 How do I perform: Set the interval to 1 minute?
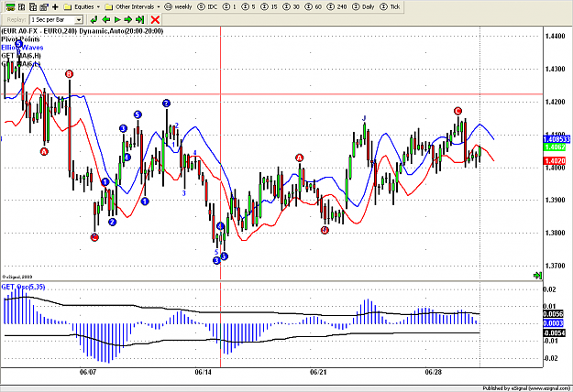[229, 7]
